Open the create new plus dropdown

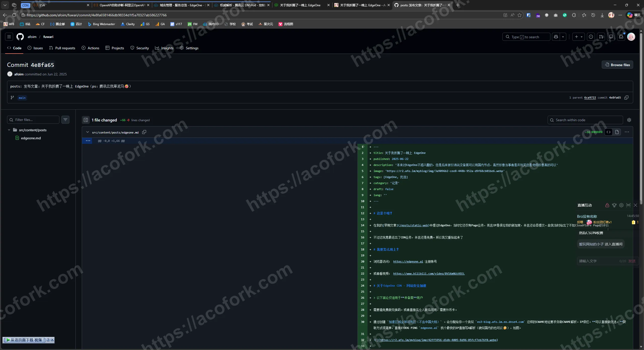(578, 37)
